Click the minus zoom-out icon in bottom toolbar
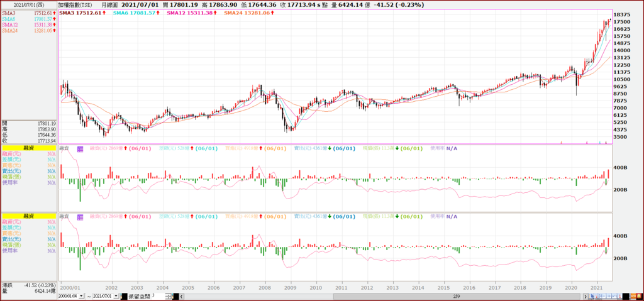 (x=603, y=296)
